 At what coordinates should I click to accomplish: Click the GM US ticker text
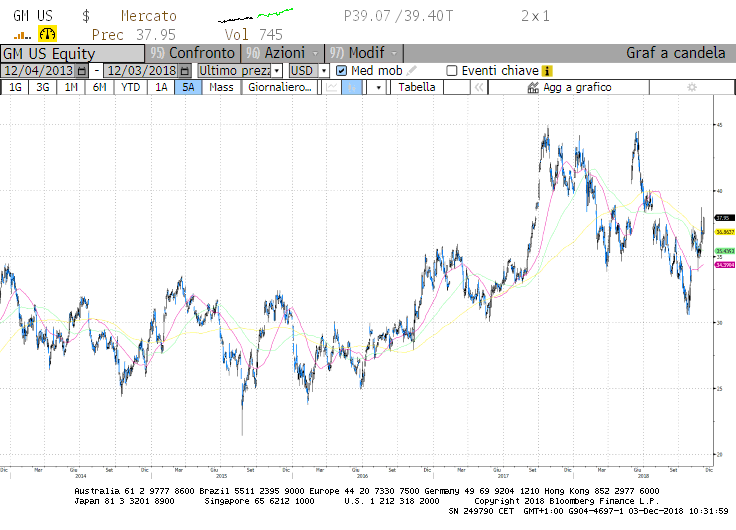click(x=33, y=16)
